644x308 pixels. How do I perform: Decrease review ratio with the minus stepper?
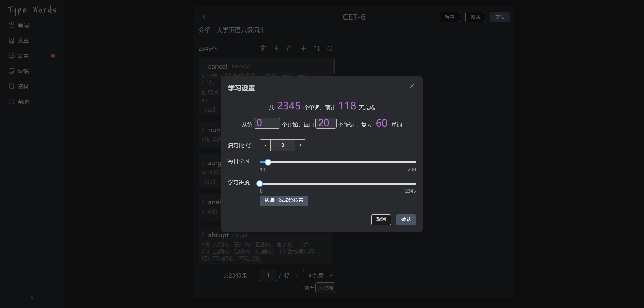[265, 145]
